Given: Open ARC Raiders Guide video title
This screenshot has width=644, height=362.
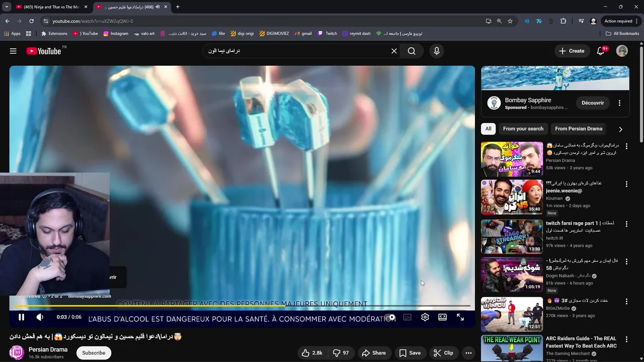Looking at the screenshot, I should [x=581, y=342].
